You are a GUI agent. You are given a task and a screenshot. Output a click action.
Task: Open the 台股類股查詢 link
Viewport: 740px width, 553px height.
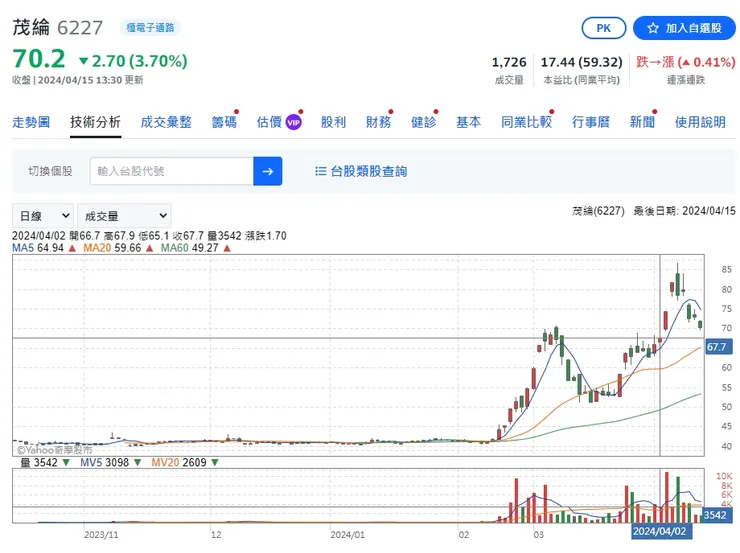tap(369, 171)
